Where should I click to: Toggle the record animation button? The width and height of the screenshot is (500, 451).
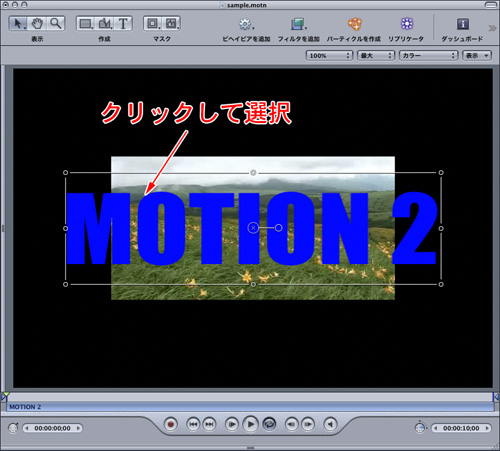171,424
